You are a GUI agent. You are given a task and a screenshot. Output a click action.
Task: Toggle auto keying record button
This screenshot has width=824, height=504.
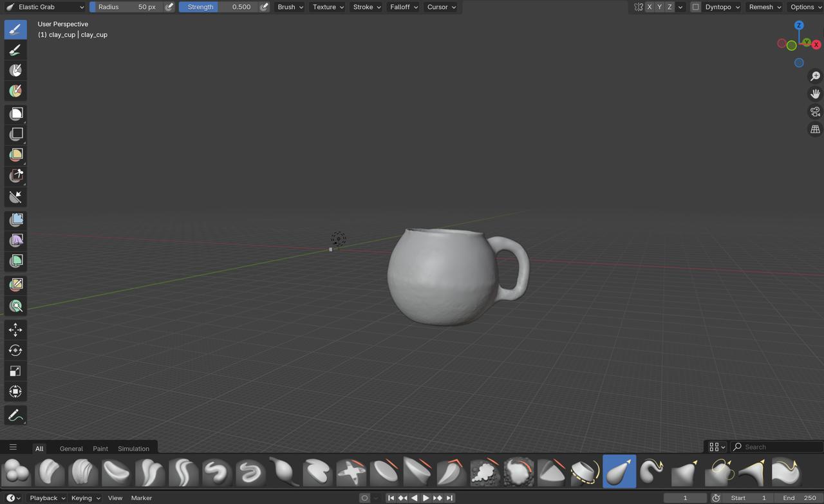pyautogui.click(x=364, y=498)
